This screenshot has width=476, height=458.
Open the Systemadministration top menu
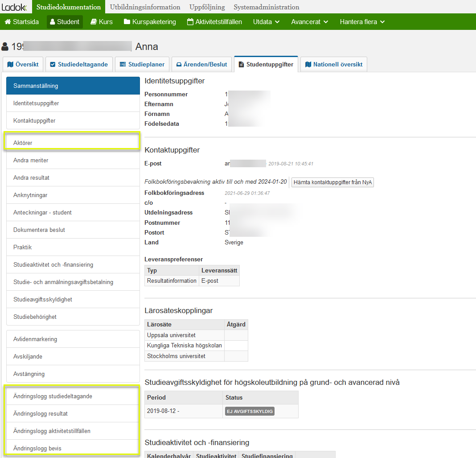pyautogui.click(x=267, y=7)
